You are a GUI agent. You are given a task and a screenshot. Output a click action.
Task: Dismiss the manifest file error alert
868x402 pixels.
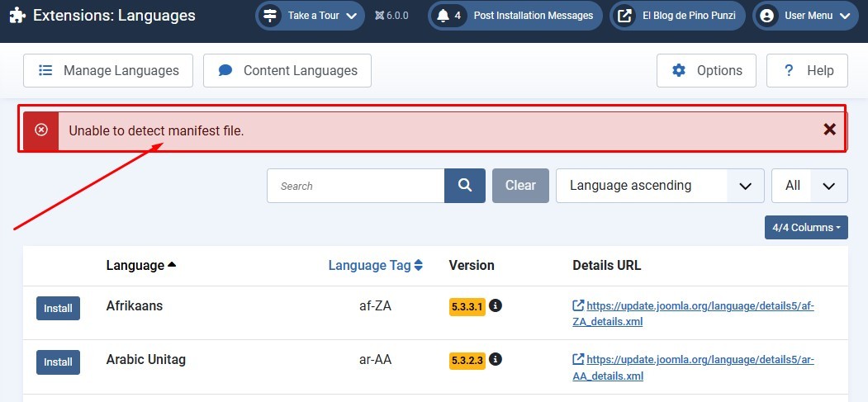829,129
